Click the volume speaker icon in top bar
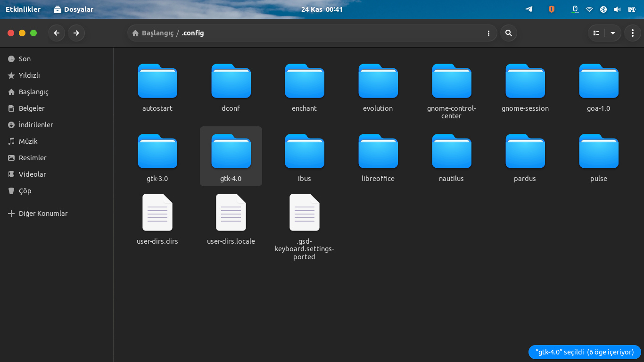This screenshot has width=644, height=362. click(617, 9)
